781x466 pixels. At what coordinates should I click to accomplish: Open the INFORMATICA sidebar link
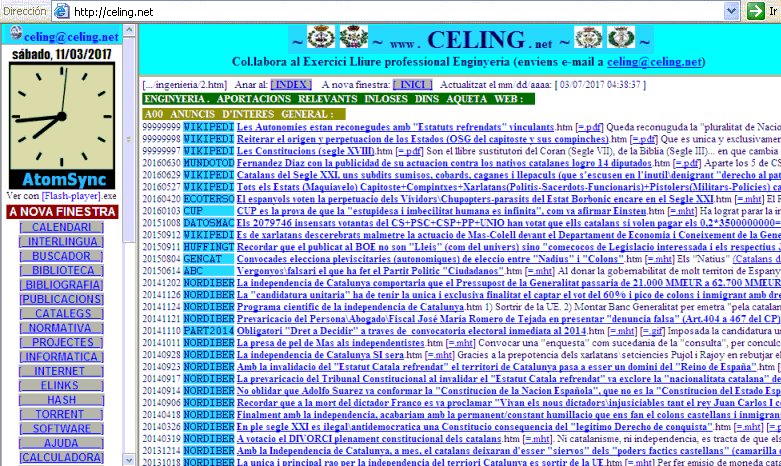(61, 357)
